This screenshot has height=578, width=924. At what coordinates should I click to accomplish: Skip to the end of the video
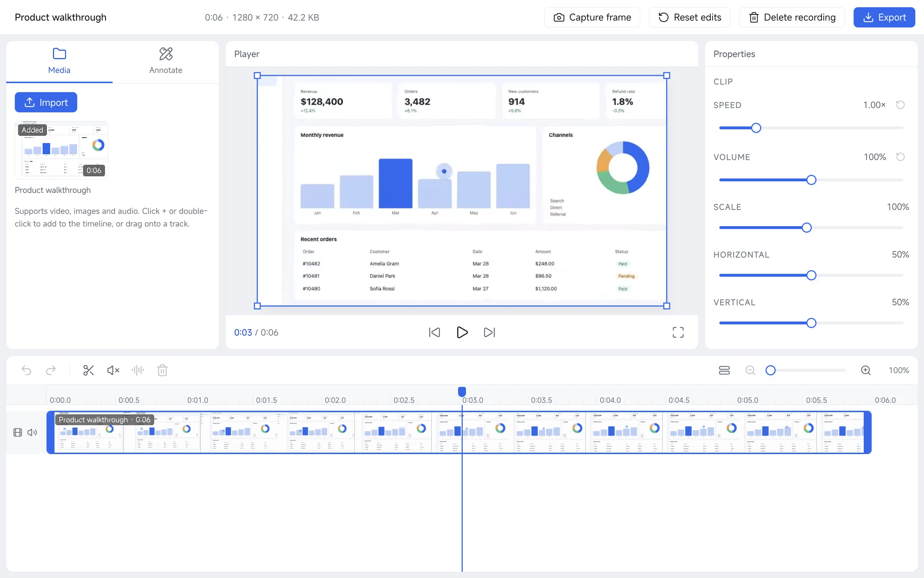(489, 332)
